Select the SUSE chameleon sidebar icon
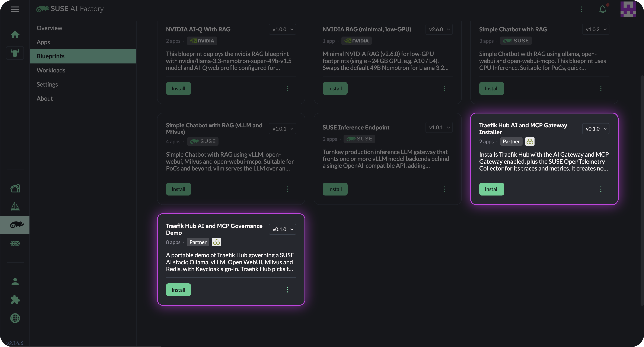The width and height of the screenshot is (644, 347). pos(15,225)
